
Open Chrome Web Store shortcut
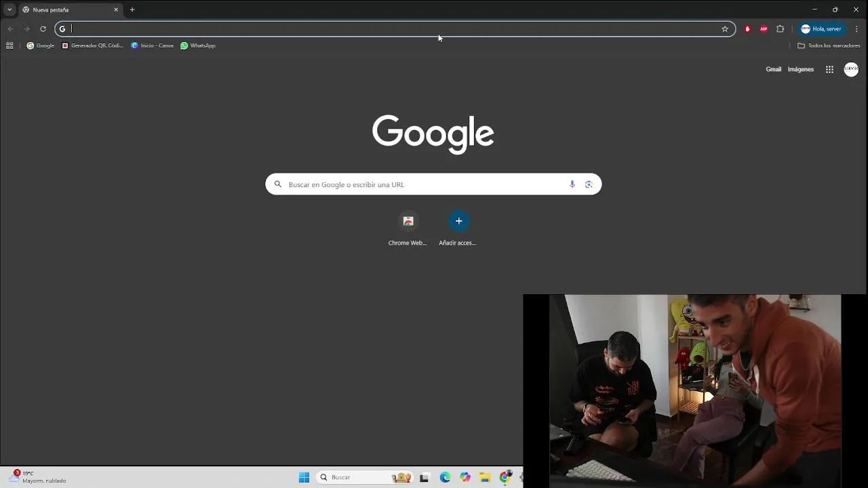(408, 228)
